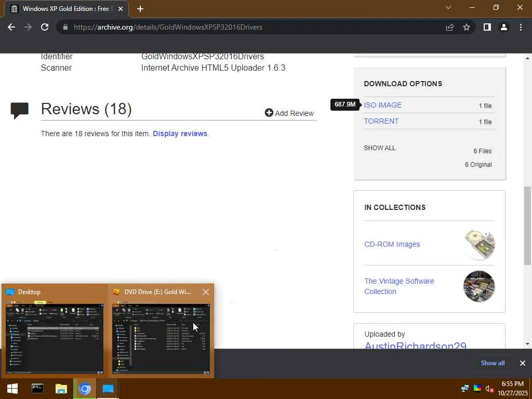Open a new browser tab

click(x=140, y=9)
